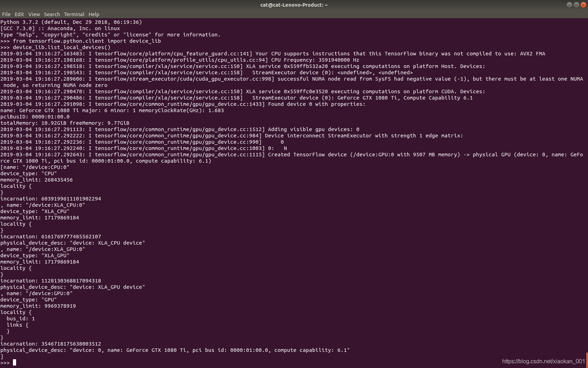Maximize the terminal window
Image resolution: width=588 pixels, height=368 pixels.
click(576, 5)
